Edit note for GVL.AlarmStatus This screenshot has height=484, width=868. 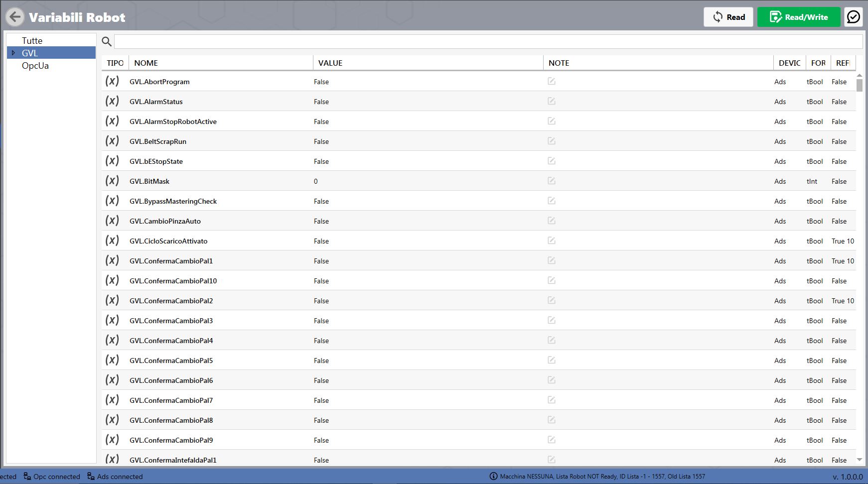tap(552, 101)
